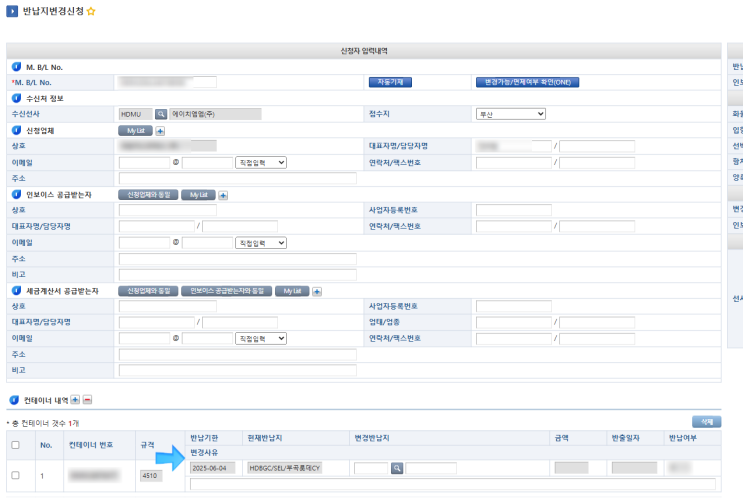The image size is (743, 499).
Task: Open My List for 인보이스 공급받는자
Action: click(x=198, y=195)
